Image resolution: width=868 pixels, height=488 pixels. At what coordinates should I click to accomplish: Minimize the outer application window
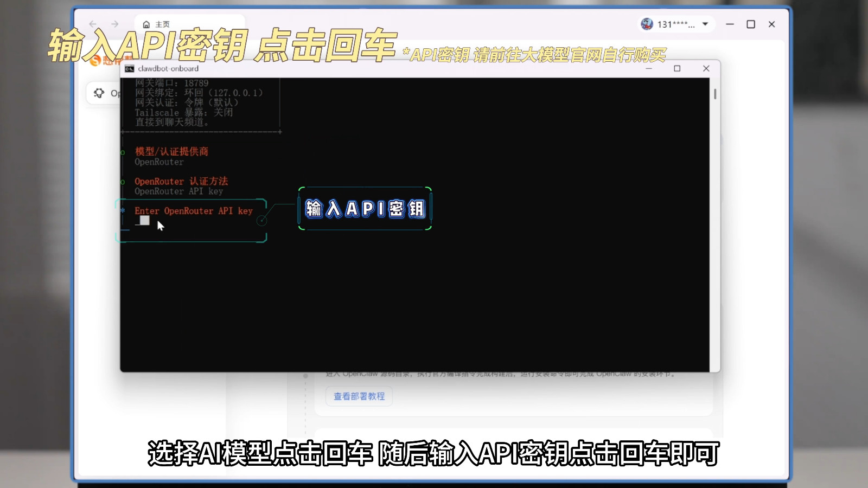[730, 24]
